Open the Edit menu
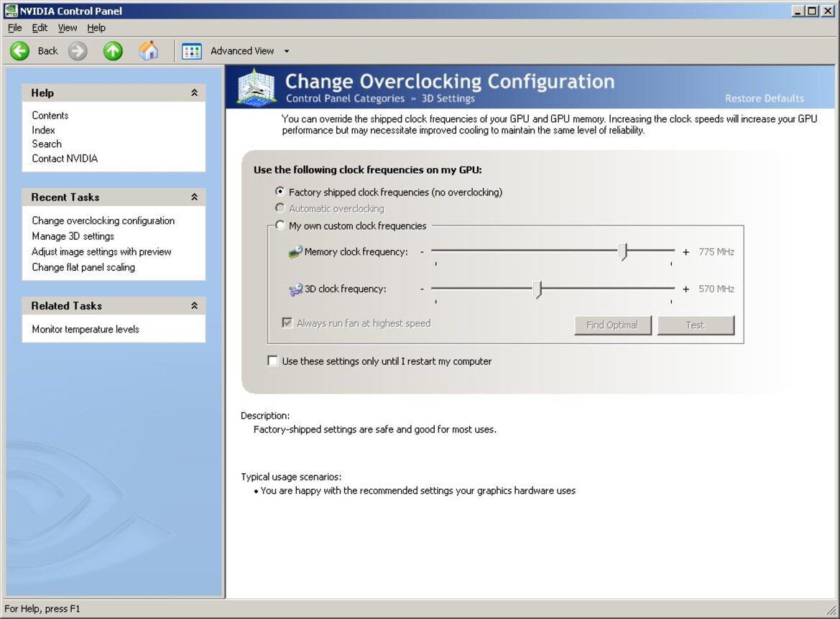840x619 pixels. tap(40, 28)
